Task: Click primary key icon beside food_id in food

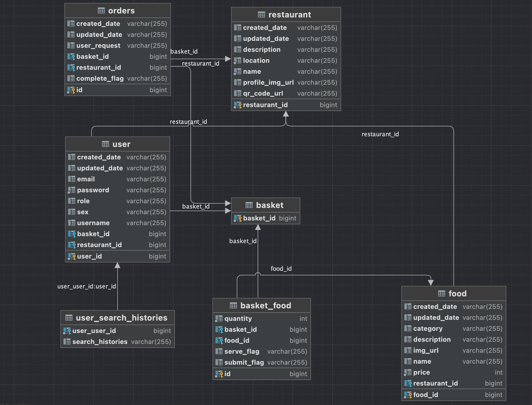Action: point(408,395)
